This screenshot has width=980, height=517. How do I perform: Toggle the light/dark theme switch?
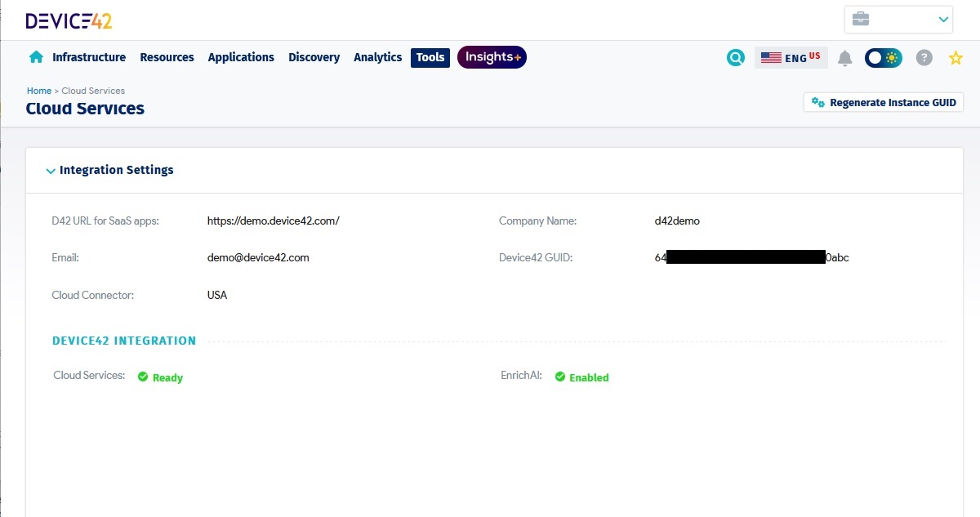pos(883,57)
